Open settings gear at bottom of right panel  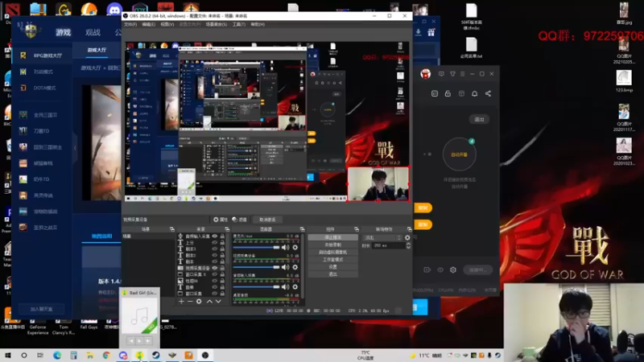453,270
